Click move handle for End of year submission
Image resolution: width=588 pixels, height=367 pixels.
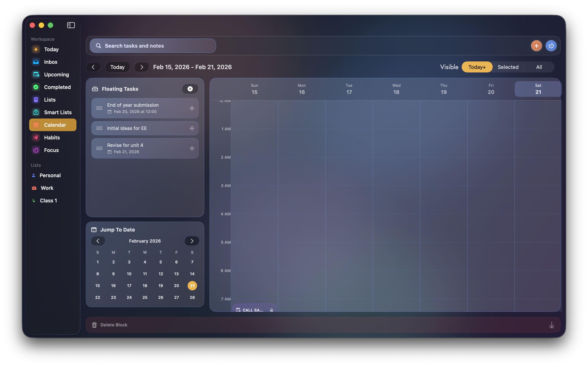pyautogui.click(x=192, y=108)
